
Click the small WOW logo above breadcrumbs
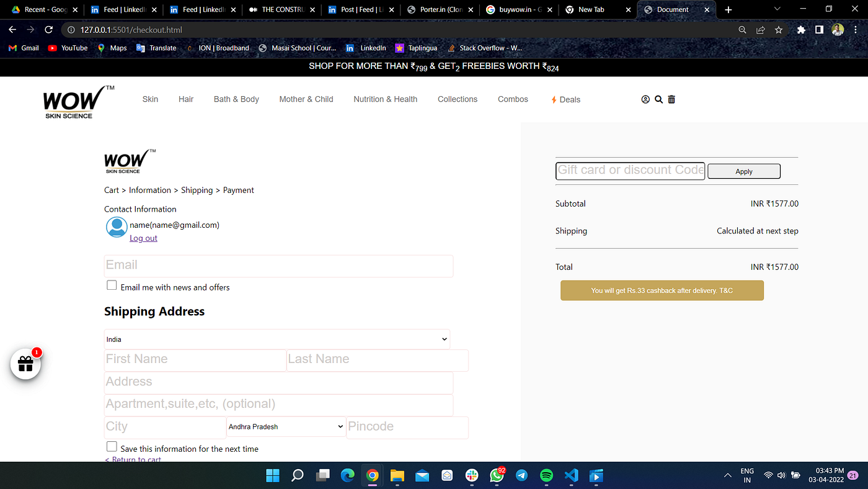(x=130, y=161)
